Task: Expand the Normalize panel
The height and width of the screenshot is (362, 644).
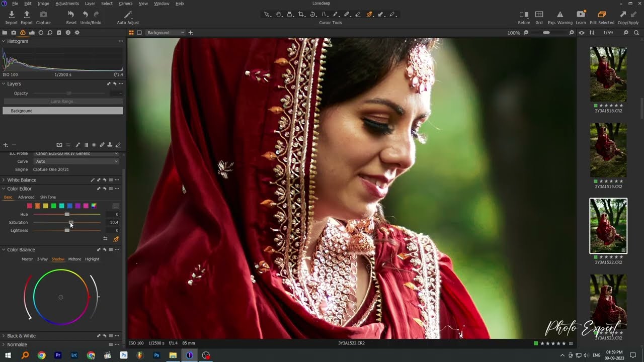Action: tap(4, 345)
